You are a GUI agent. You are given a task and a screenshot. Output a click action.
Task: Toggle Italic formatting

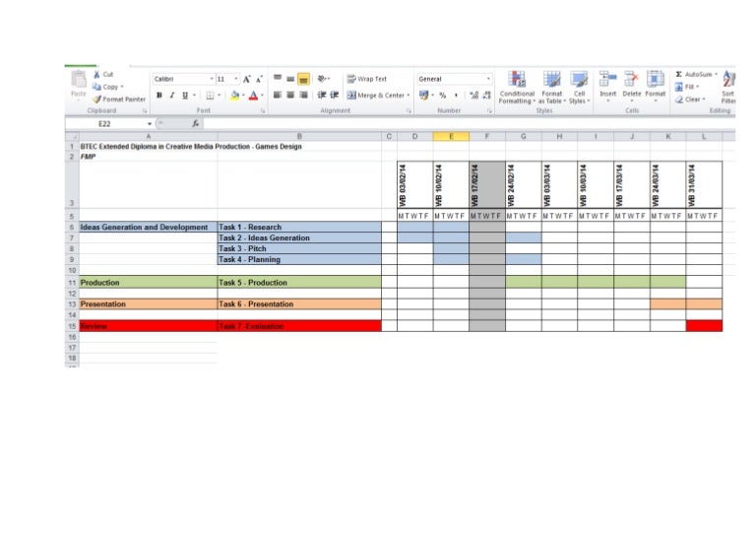171,95
